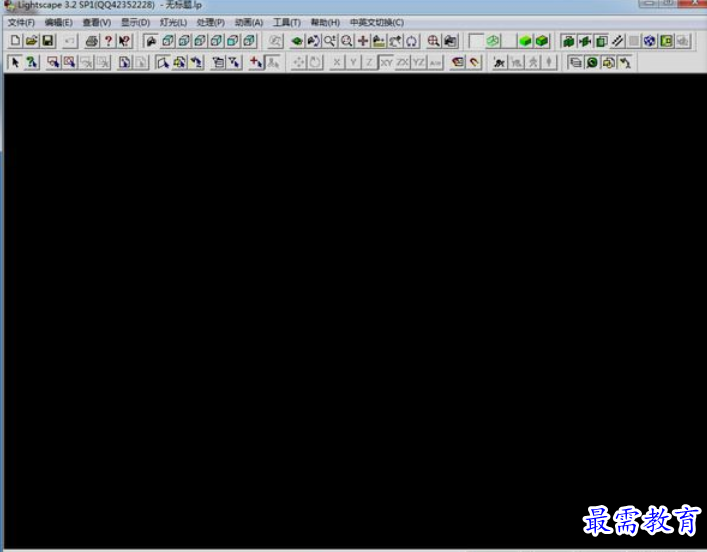Toggle the Y axis constraint
Viewport: 707px width, 552px height.
pyautogui.click(x=353, y=62)
